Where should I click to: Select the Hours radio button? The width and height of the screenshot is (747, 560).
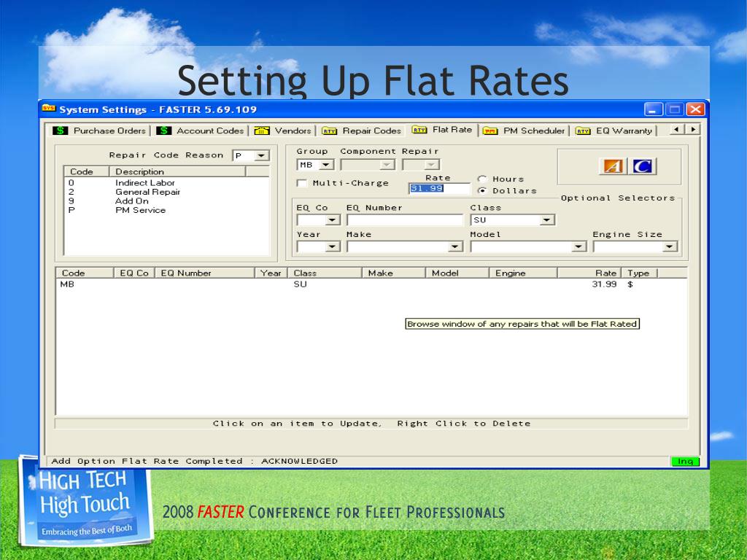point(482,179)
